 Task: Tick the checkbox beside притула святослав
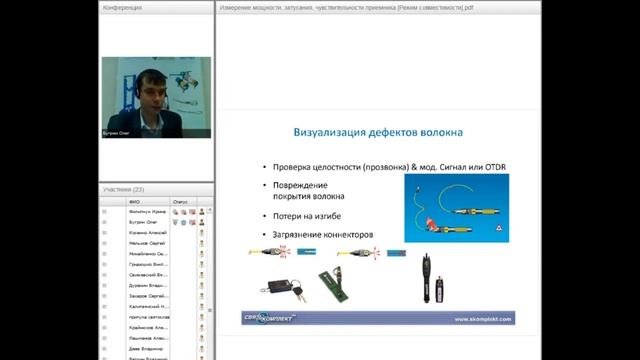pos(104,317)
